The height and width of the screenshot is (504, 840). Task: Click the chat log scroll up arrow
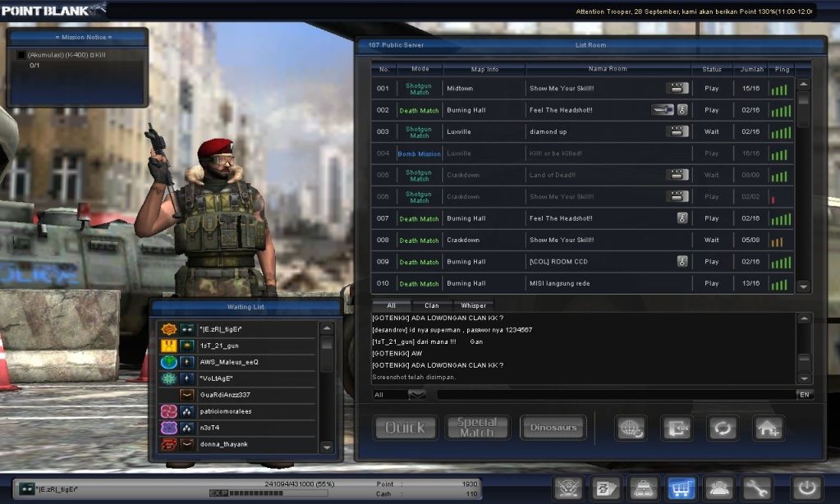tap(804, 318)
